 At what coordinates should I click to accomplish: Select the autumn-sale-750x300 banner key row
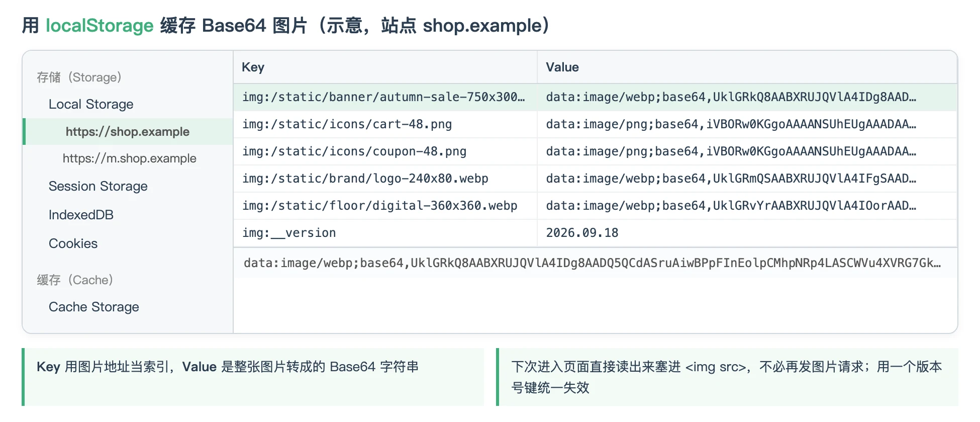click(595, 97)
